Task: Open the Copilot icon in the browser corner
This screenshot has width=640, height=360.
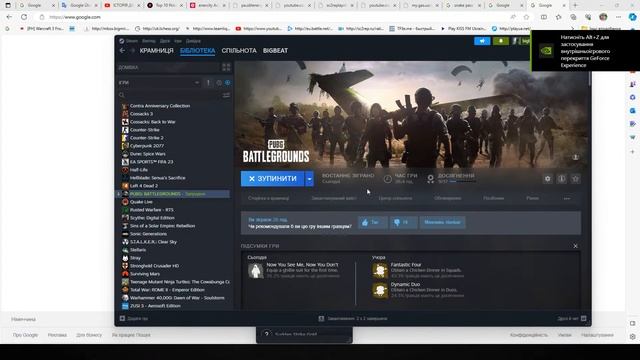Action: click(x=632, y=17)
